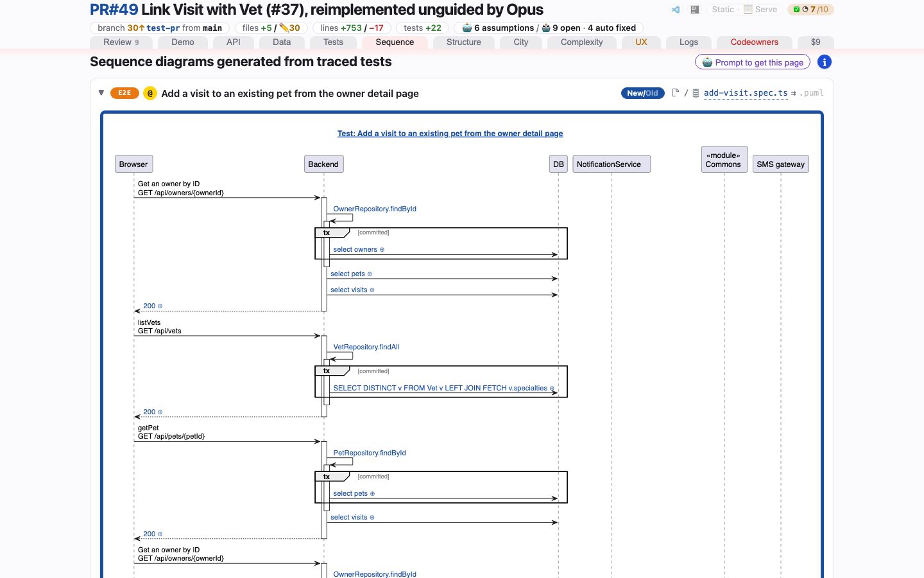Open in IntelliJ IDE icon
The height and width of the screenshot is (578, 924).
coord(694,10)
